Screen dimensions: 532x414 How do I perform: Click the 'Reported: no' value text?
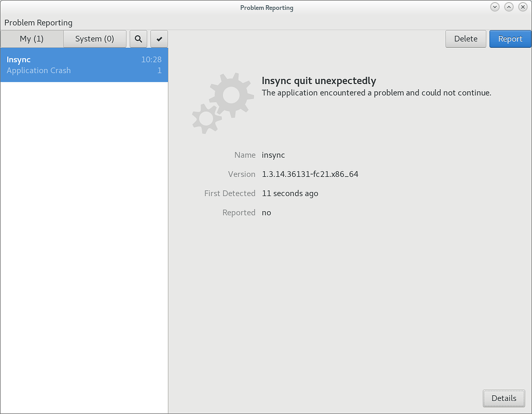click(266, 212)
